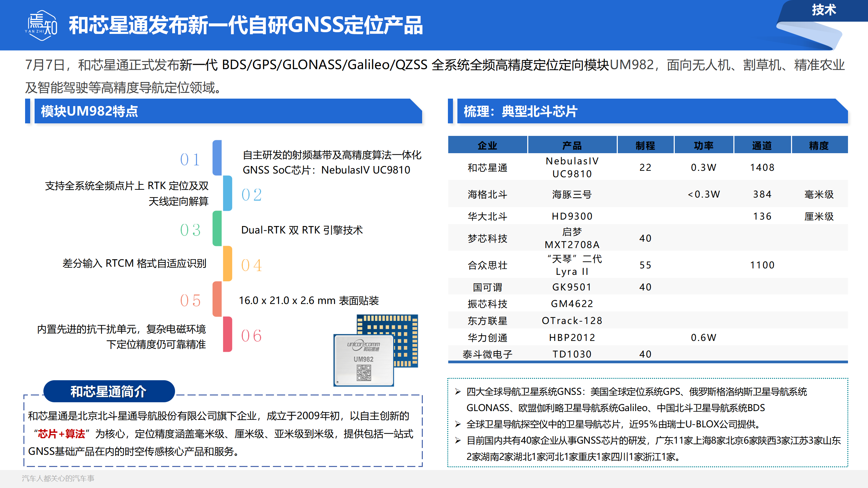Select the GNSS SoC芯片：NebulasIV UC9810 line

point(327,170)
